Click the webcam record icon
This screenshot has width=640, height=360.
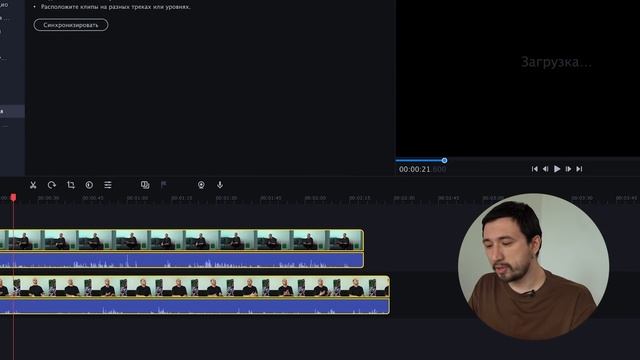(201, 185)
